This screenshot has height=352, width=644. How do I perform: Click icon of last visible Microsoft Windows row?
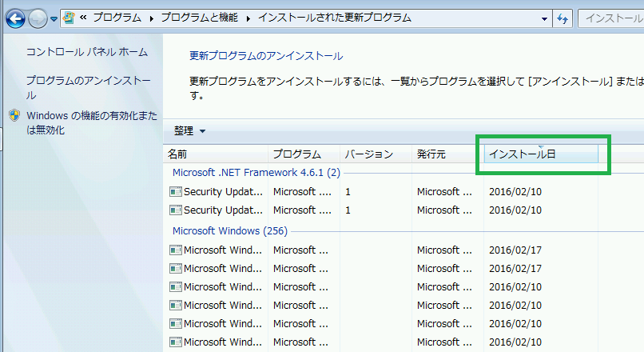(x=176, y=342)
